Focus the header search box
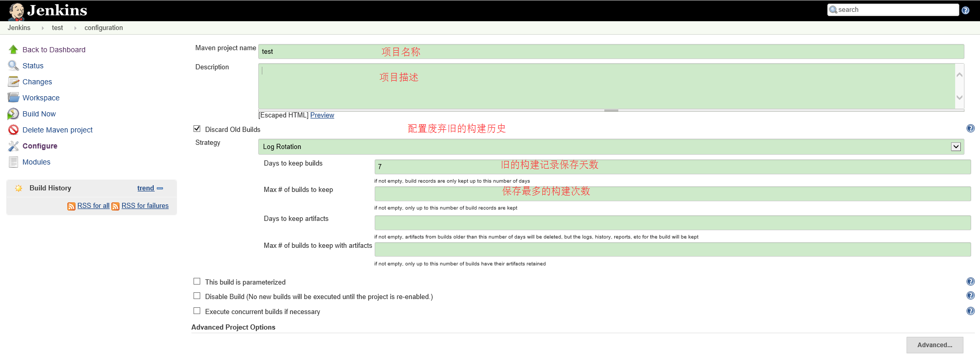 [x=893, y=10]
